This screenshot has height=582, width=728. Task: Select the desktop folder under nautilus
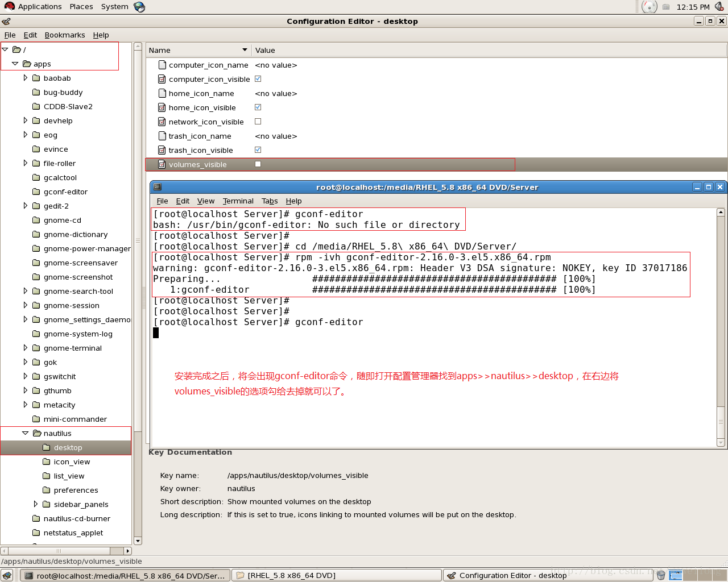pos(66,447)
